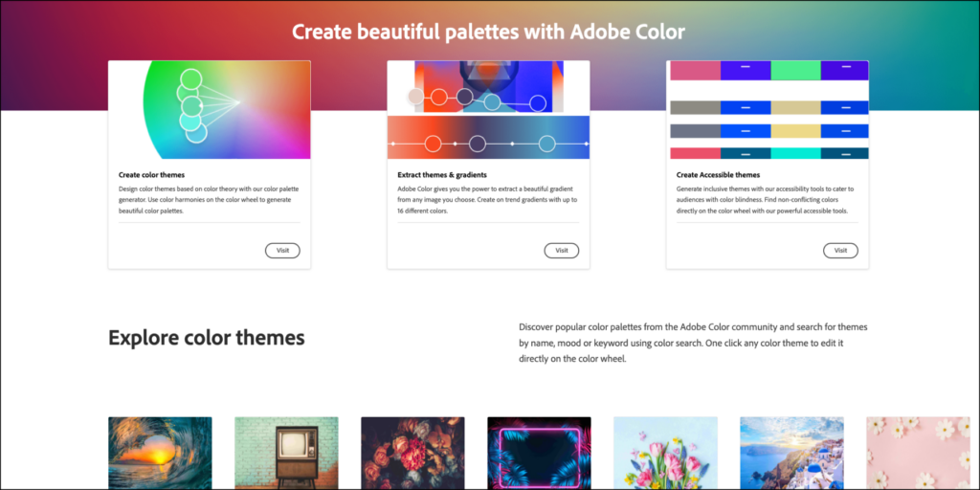Click Visit button under Create Accessible themes

point(840,251)
